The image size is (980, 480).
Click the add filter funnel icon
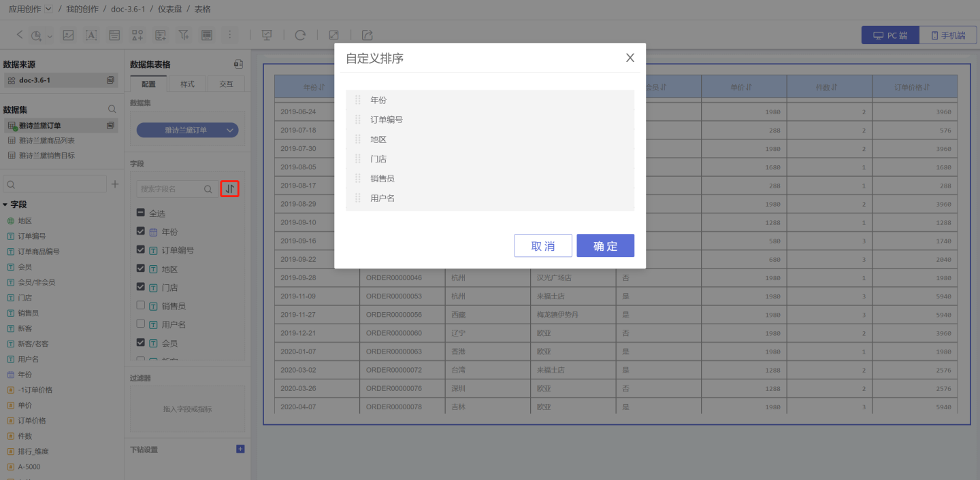184,35
